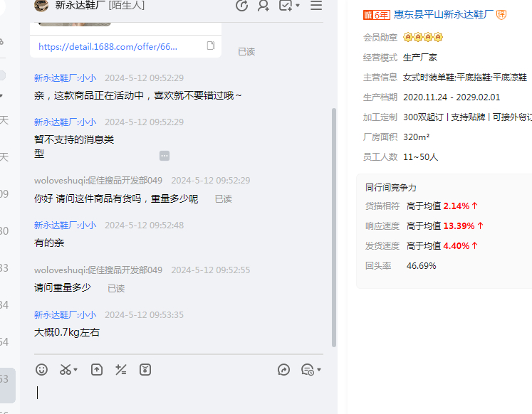Expand the task checkmark dropdown in header

click(x=297, y=6)
